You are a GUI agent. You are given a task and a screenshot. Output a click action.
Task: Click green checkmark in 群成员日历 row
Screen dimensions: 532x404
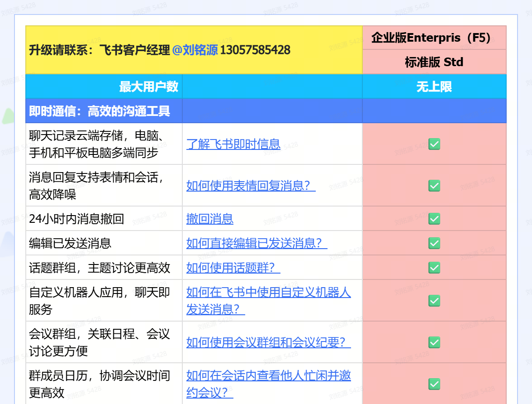(434, 384)
